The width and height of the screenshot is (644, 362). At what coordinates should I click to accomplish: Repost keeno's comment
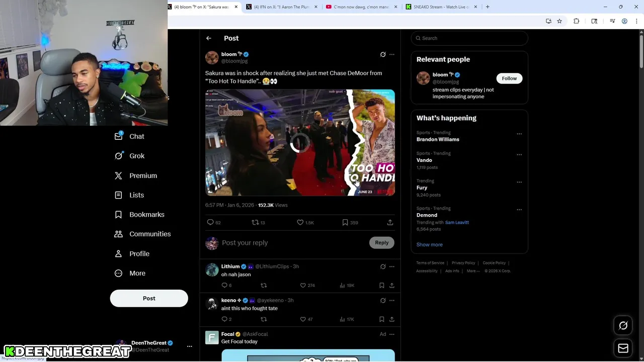264,319
